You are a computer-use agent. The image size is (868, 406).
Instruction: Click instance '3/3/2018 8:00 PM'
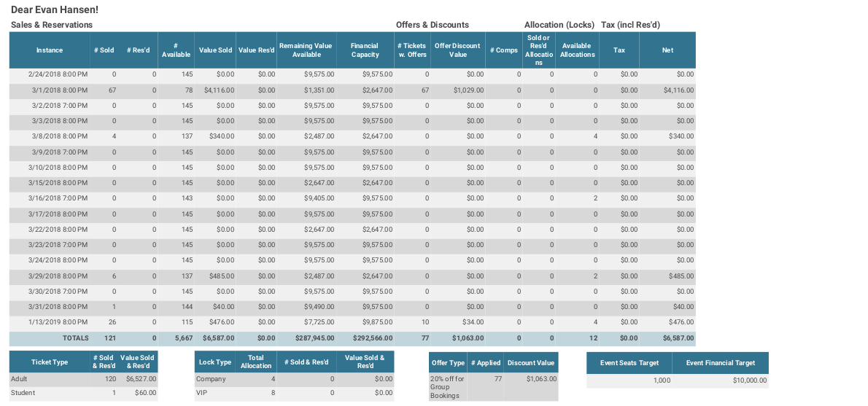[x=59, y=120]
